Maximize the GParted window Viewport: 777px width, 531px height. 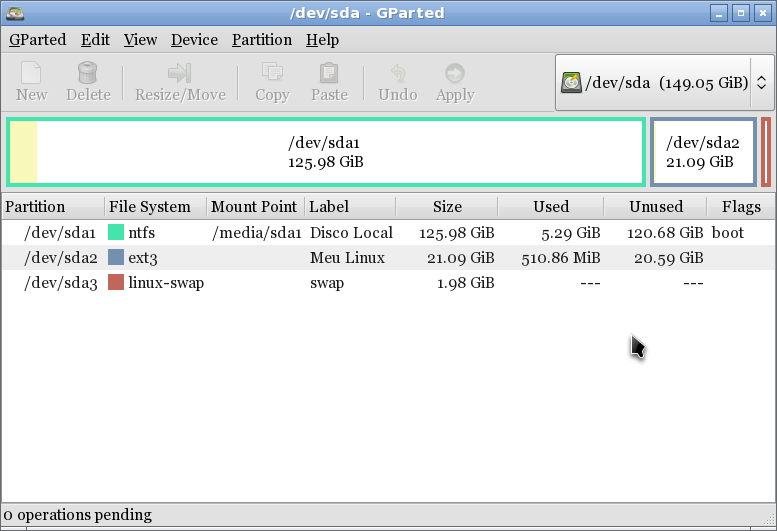click(x=741, y=13)
